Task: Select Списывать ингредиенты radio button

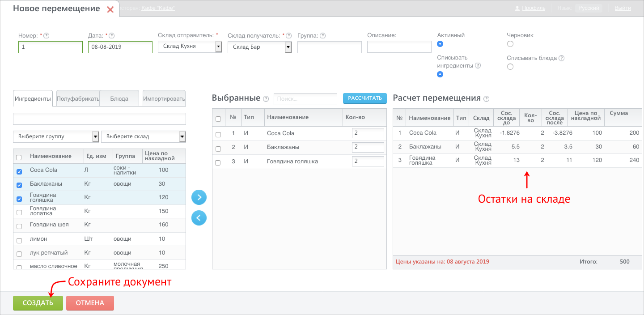Action: tap(440, 74)
